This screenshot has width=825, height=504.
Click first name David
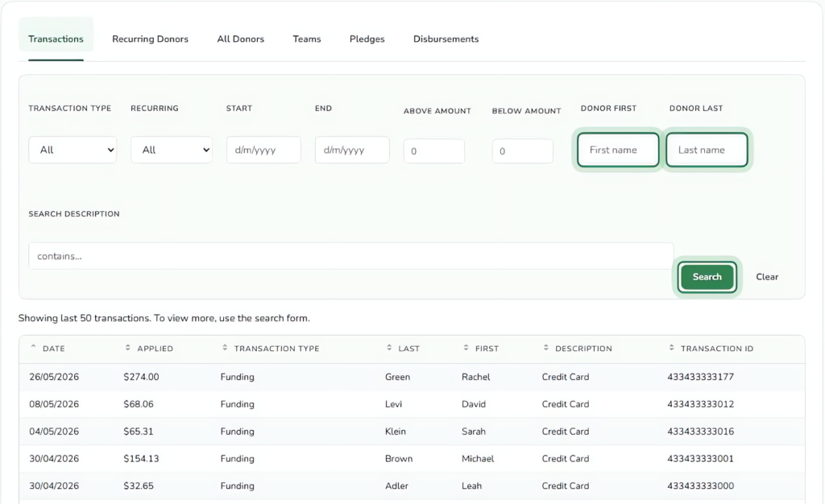click(x=474, y=404)
